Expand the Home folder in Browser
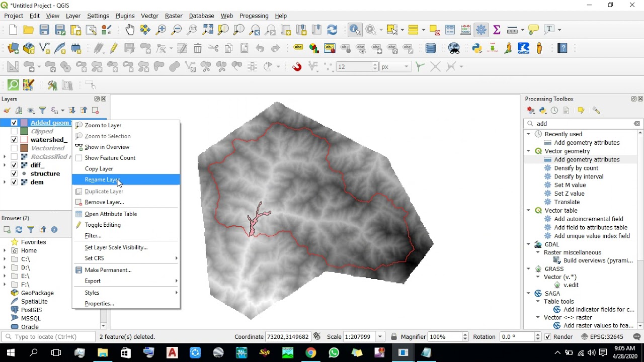Viewport: 644px width, 362px height. point(5,251)
